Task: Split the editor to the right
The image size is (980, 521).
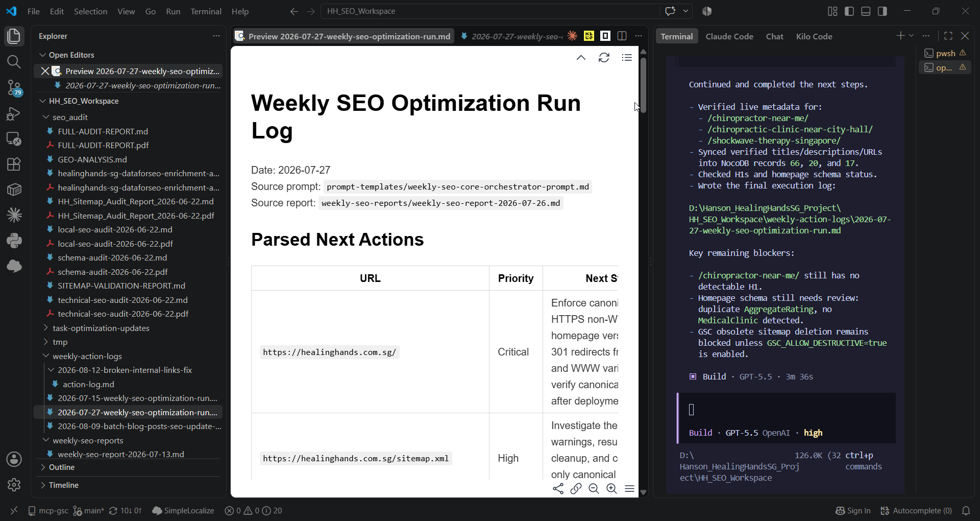Action: [x=622, y=36]
